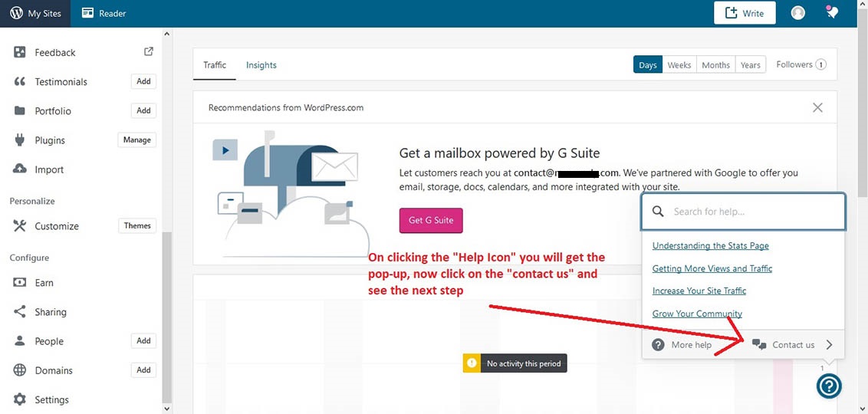This screenshot has height=414, width=868.
Task: Click the Earn money icon
Action: (x=20, y=282)
